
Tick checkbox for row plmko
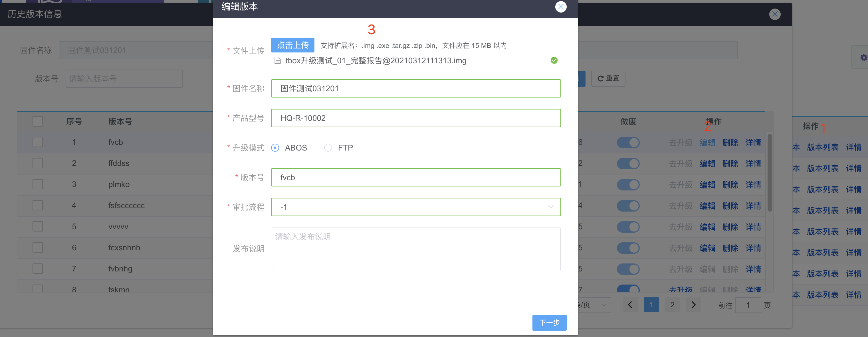[38, 184]
